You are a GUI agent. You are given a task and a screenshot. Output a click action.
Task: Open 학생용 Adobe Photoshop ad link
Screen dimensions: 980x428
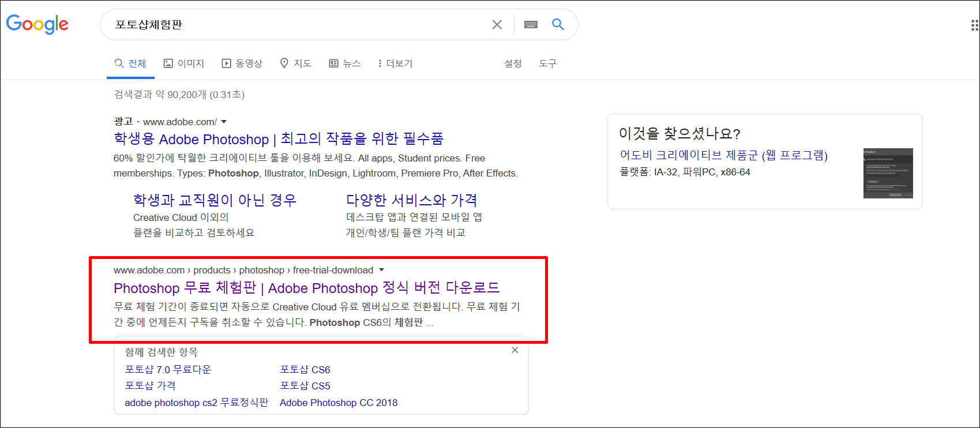(x=279, y=139)
